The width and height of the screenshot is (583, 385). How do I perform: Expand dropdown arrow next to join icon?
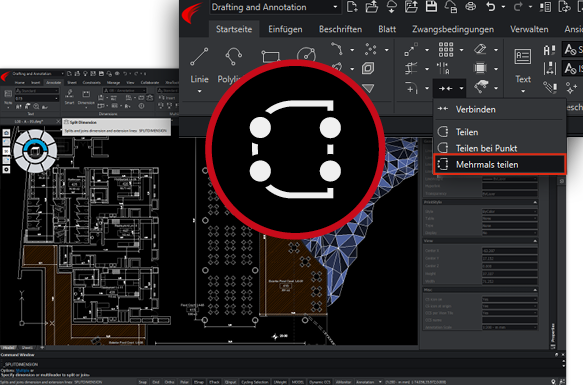point(461,89)
